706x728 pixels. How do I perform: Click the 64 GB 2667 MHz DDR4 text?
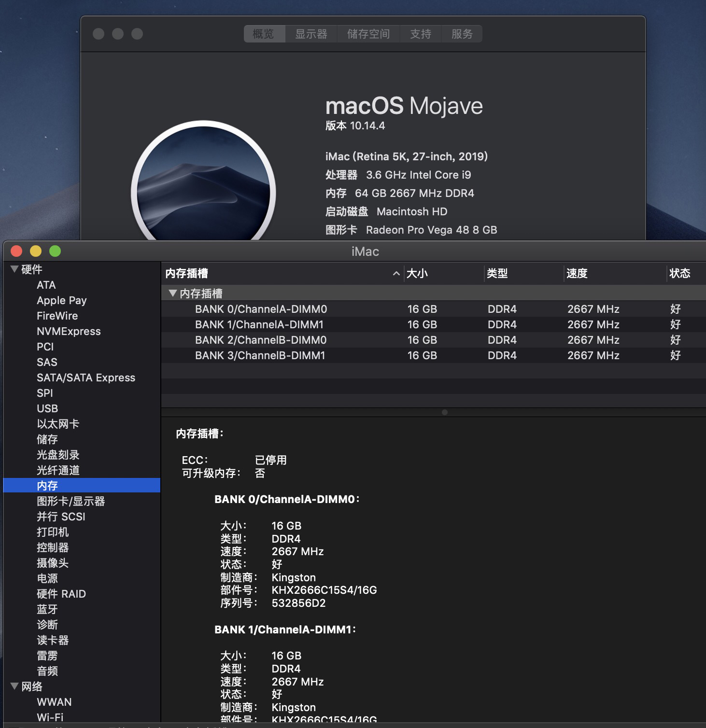tap(414, 193)
